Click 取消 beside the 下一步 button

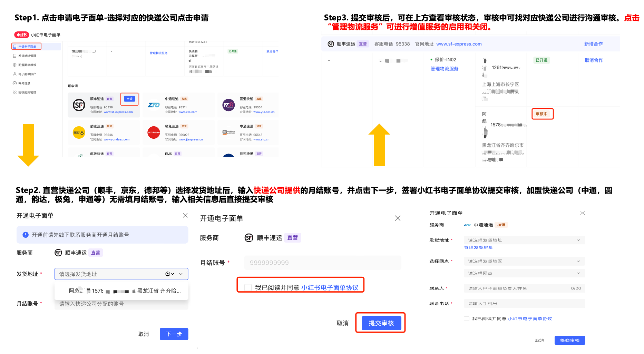pyautogui.click(x=144, y=334)
